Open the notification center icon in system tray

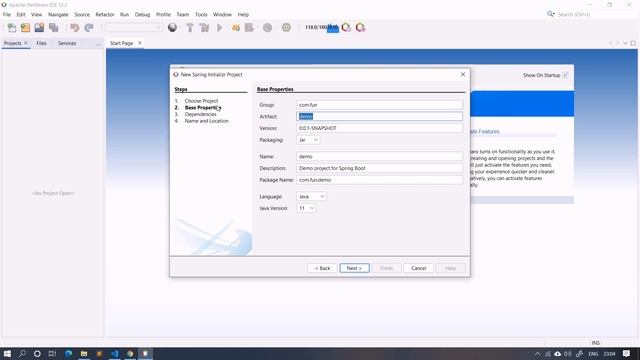pyautogui.click(x=627, y=353)
